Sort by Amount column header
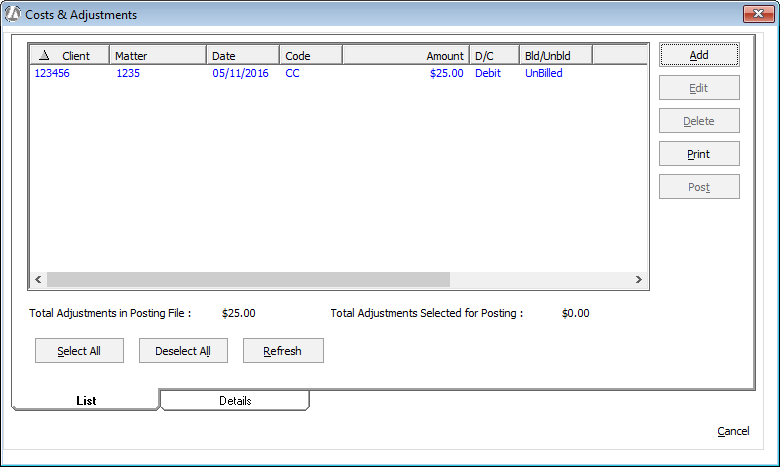 (405, 56)
